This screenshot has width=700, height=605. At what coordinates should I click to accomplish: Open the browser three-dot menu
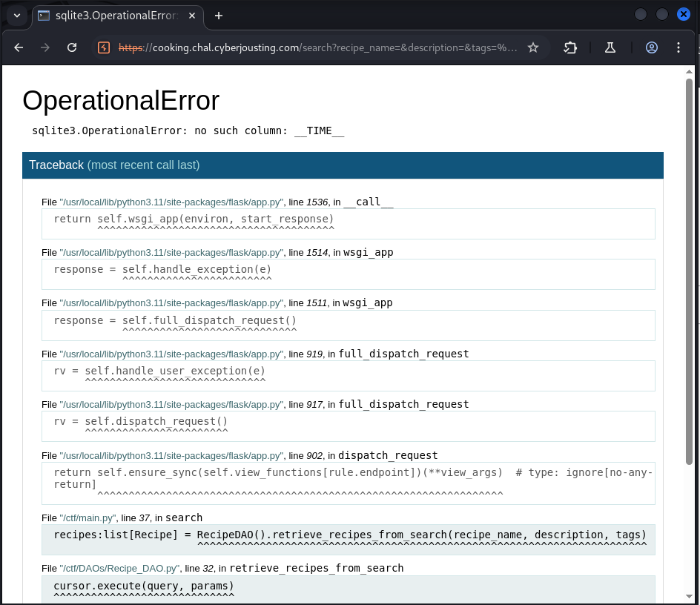(x=678, y=47)
